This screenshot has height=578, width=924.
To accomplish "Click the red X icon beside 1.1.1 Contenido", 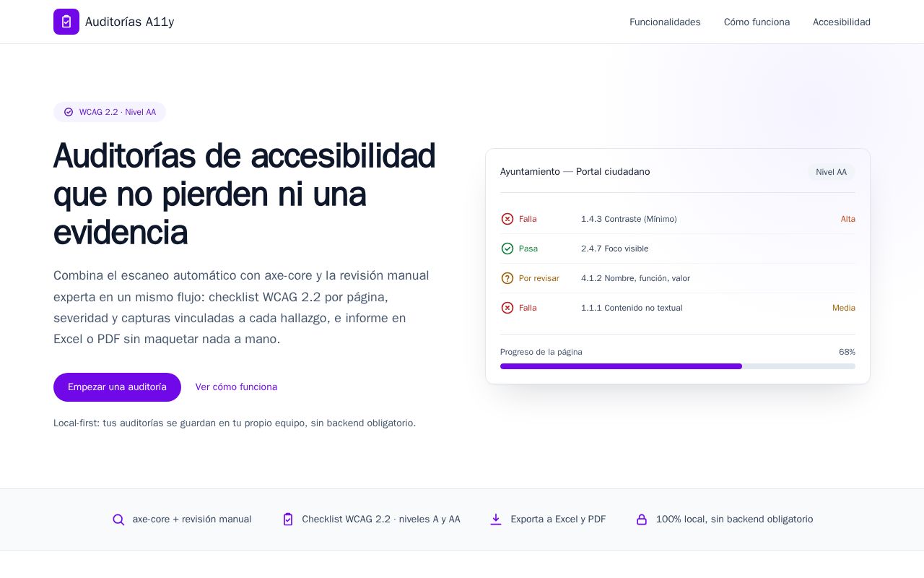I will (x=507, y=308).
